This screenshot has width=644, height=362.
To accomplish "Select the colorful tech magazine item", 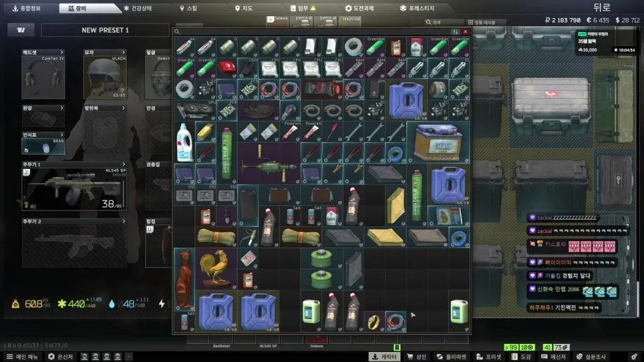I will pyautogui.click(x=449, y=216).
